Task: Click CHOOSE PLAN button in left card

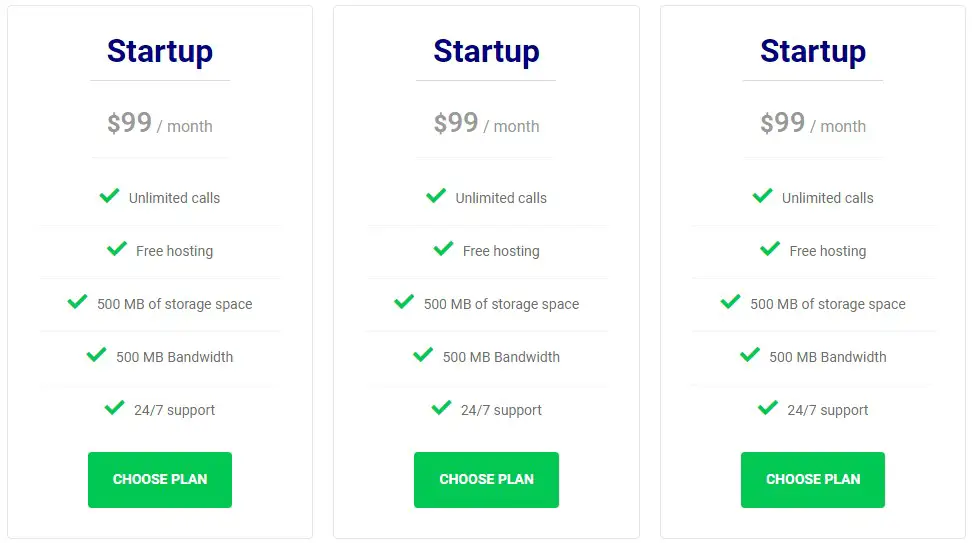Action: click(159, 480)
